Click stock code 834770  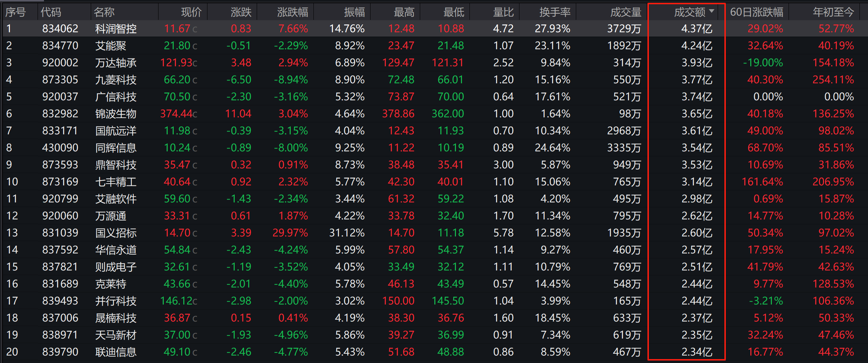60,45
